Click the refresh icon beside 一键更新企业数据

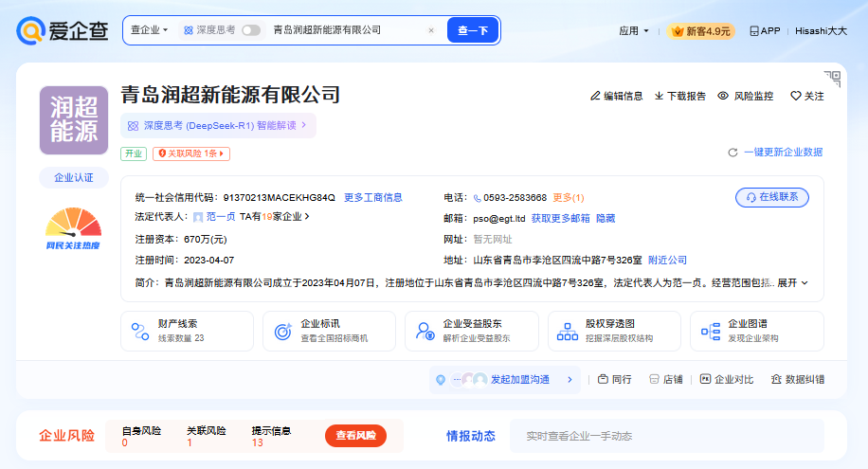[x=732, y=153]
